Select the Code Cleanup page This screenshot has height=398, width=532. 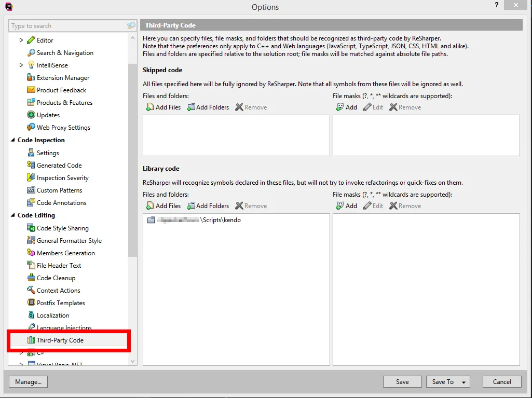(56, 278)
